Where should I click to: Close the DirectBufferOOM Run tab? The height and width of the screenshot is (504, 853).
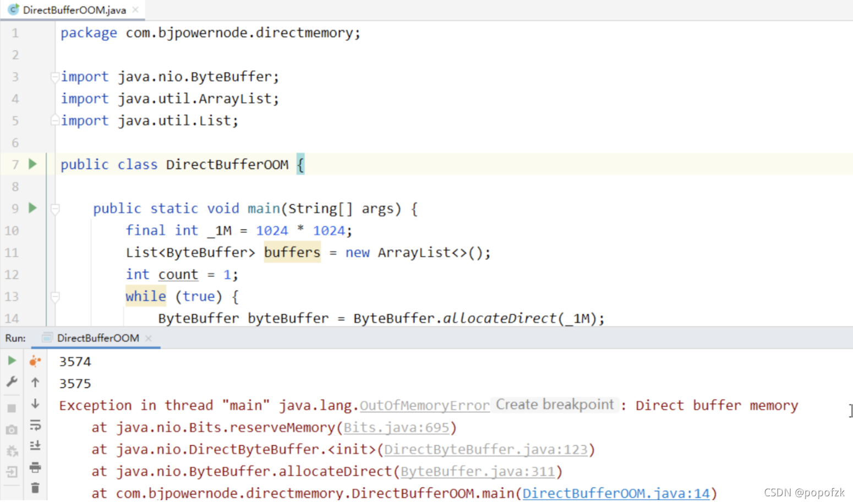[x=148, y=338]
